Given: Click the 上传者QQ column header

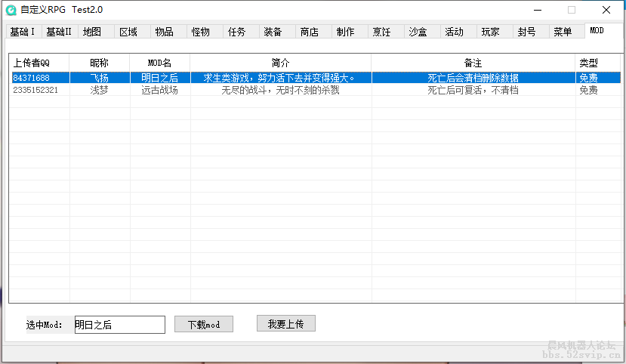Looking at the screenshot, I should (x=39, y=63).
